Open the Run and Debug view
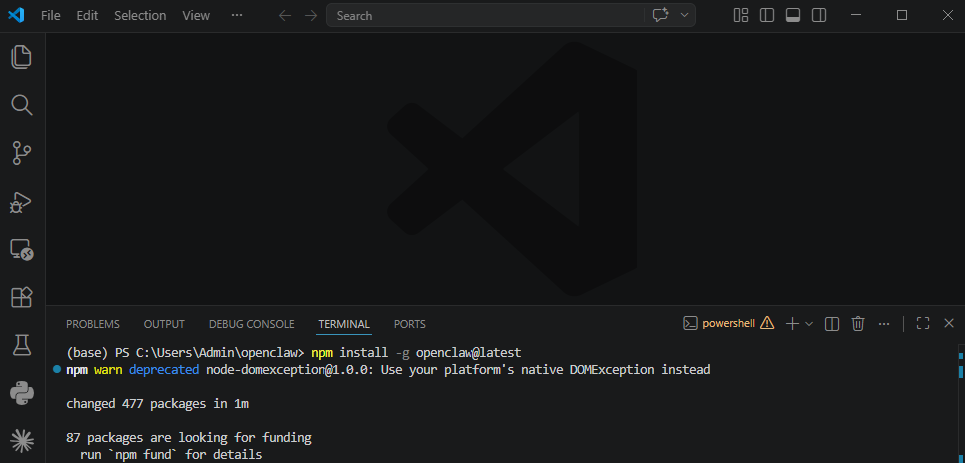The height and width of the screenshot is (463, 965). click(x=22, y=202)
